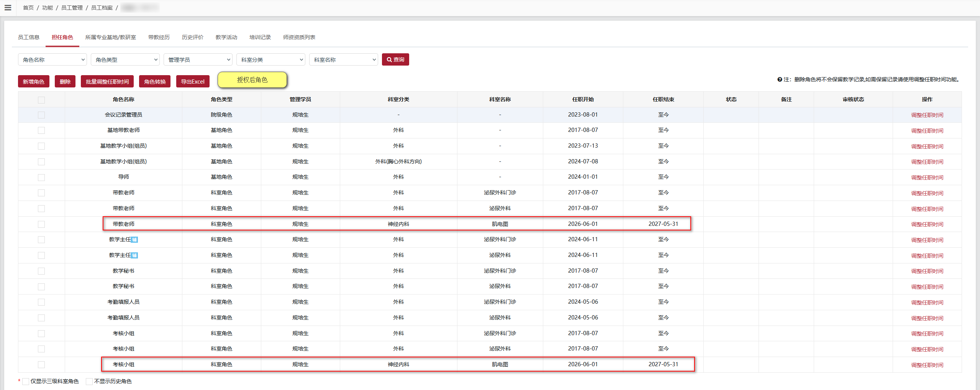Select 2027-05-31 end date in 带教老师 row
980x390 pixels.
[x=663, y=224]
